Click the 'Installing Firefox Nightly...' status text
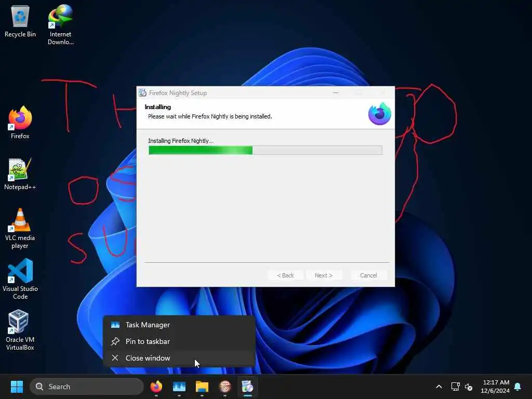This screenshot has height=399, width=532. (x=180, y=141)
